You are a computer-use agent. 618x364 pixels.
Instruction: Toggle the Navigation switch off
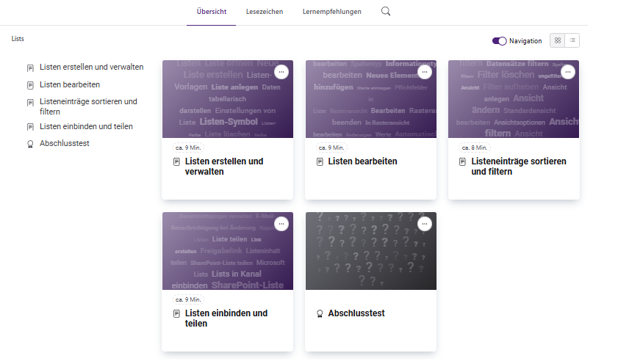tap(500, 41)
